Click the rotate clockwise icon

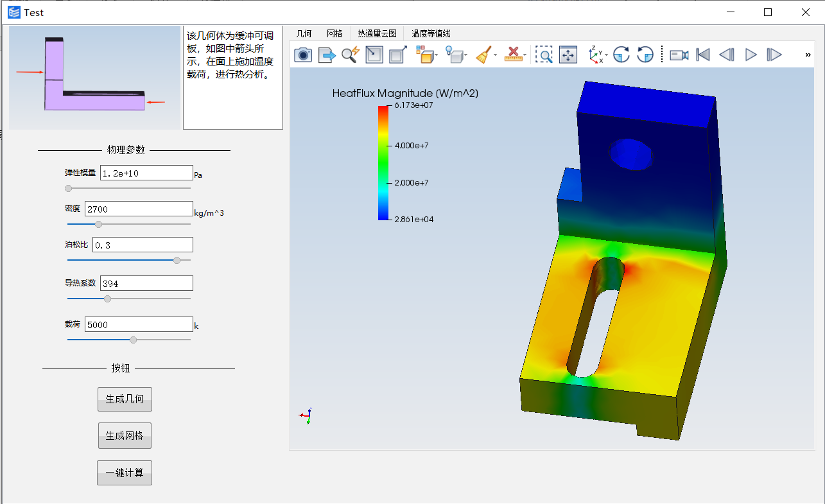[x=621, y=55]
